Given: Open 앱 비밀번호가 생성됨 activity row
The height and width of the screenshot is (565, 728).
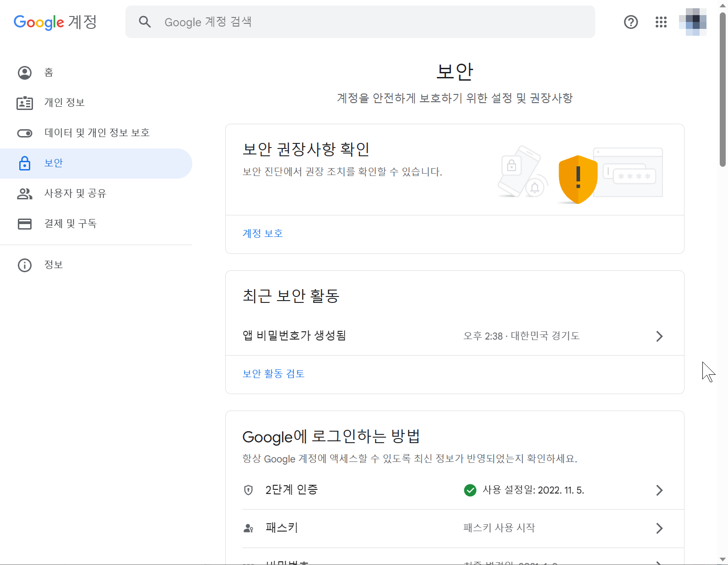Looking at the screenshot, I should tap(455, 336).
